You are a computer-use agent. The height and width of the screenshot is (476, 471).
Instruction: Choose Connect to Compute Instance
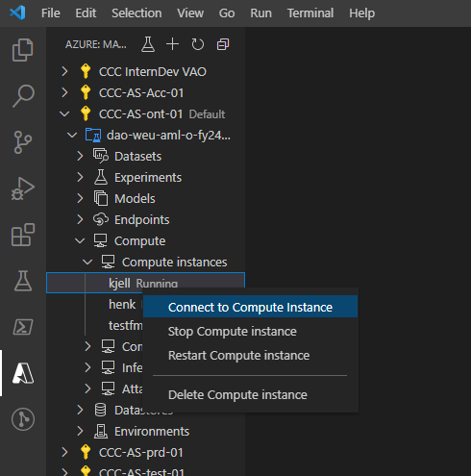[x=250, y=307]
